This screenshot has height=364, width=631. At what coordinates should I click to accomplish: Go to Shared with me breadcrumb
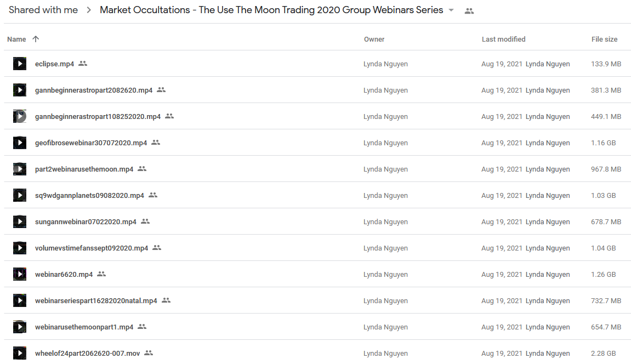click(43, 10)
